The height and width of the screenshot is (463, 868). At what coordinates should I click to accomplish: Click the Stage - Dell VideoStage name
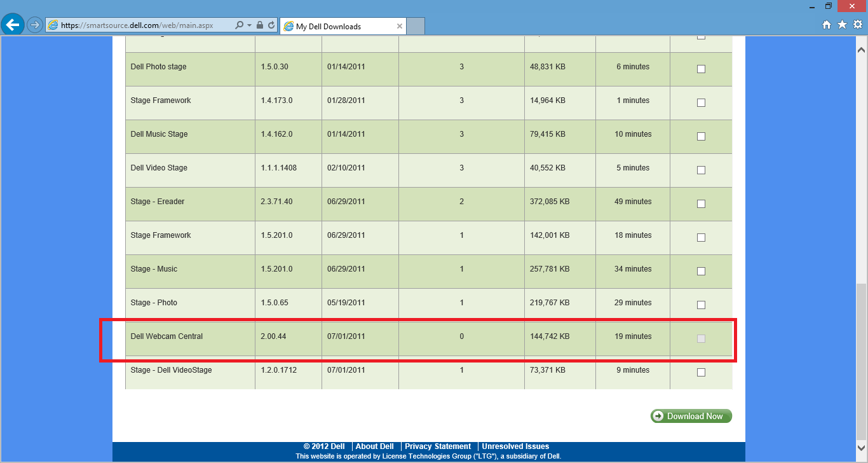click(171, 370)
